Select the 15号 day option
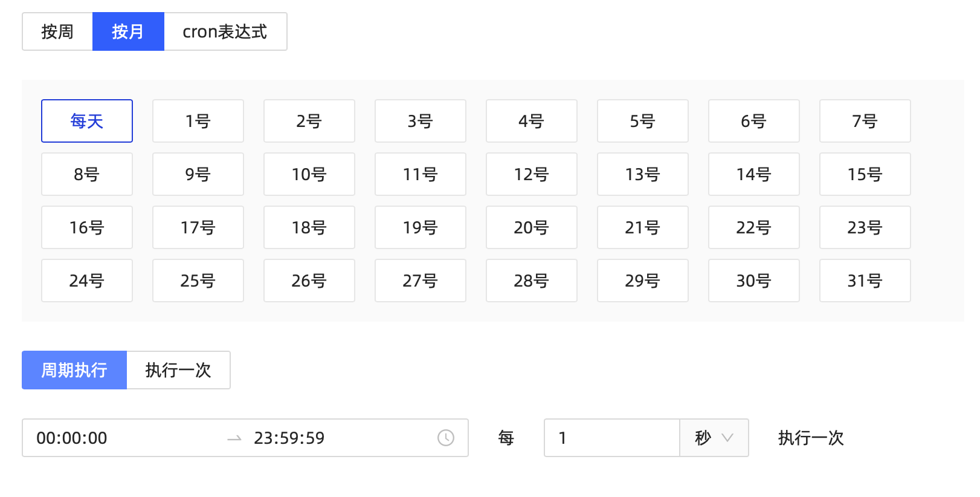This screenshot has width=980, height=497. tap(865, 174)
